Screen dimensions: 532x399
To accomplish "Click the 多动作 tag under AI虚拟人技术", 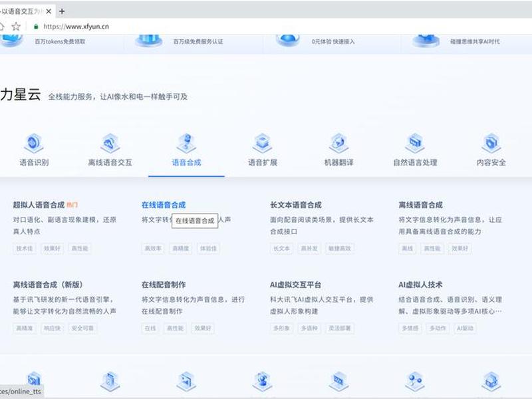I will pyautogui.click(x=438, y=328).
